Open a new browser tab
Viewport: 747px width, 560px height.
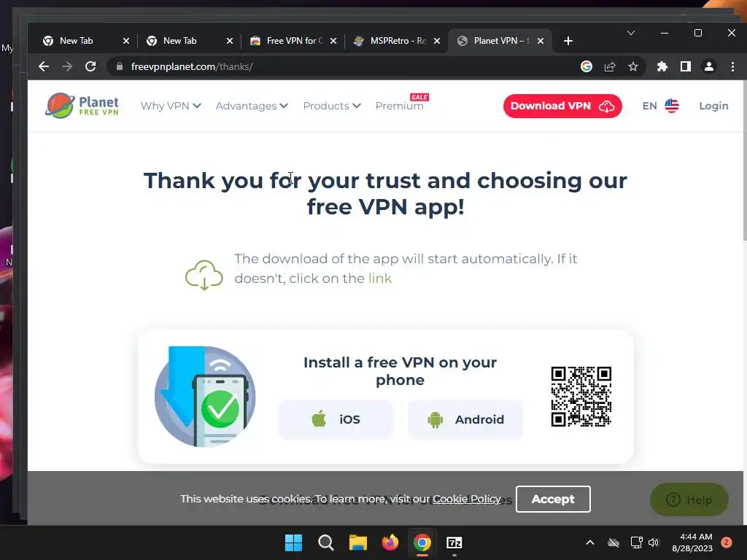568,41
